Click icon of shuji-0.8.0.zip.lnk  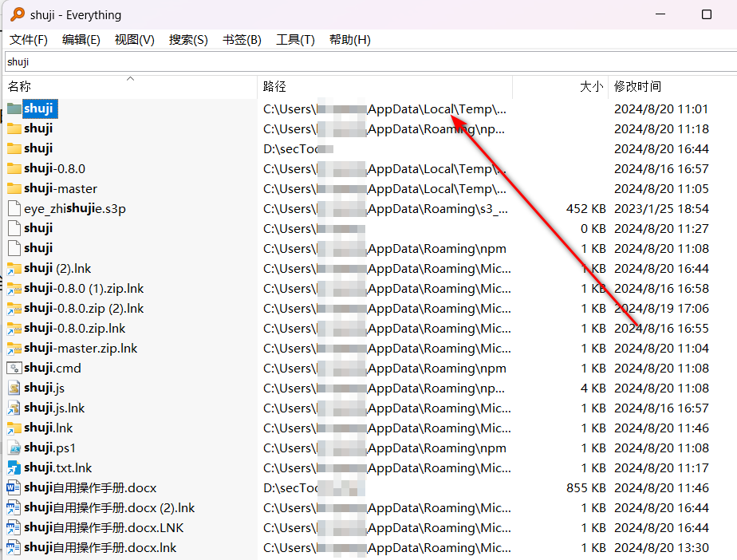[x=14, y=328]
